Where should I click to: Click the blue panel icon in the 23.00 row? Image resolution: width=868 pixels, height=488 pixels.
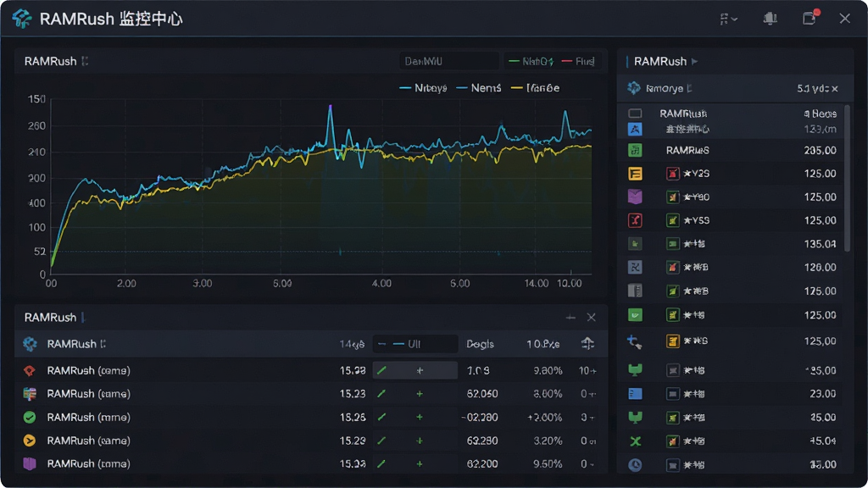(635, 394)
